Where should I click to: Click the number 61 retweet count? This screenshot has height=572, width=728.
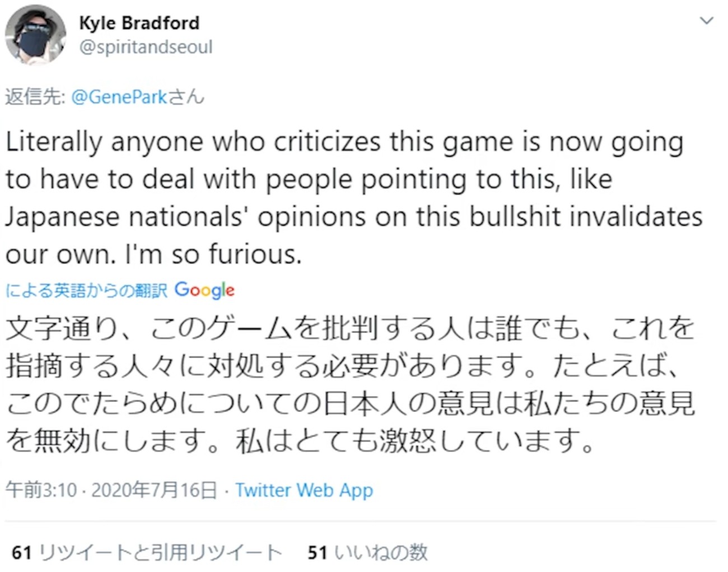point(21,552)
